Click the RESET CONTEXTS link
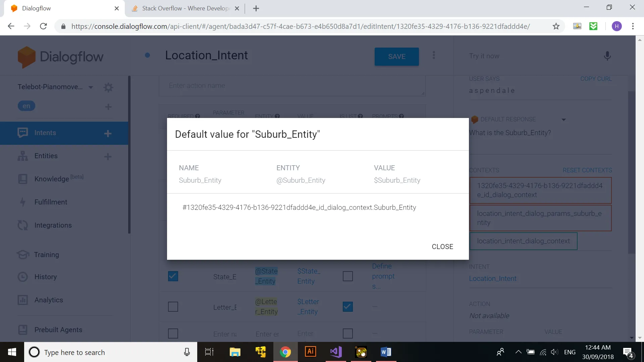 [587, 170]
